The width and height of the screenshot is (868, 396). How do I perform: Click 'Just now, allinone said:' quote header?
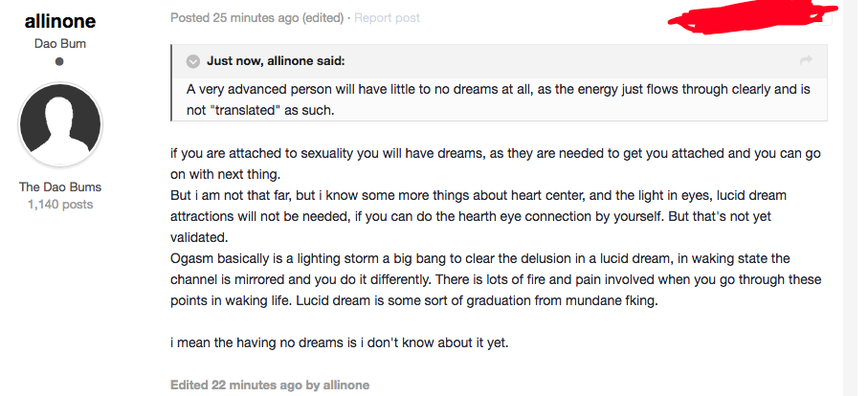click(x=276, y=61)
